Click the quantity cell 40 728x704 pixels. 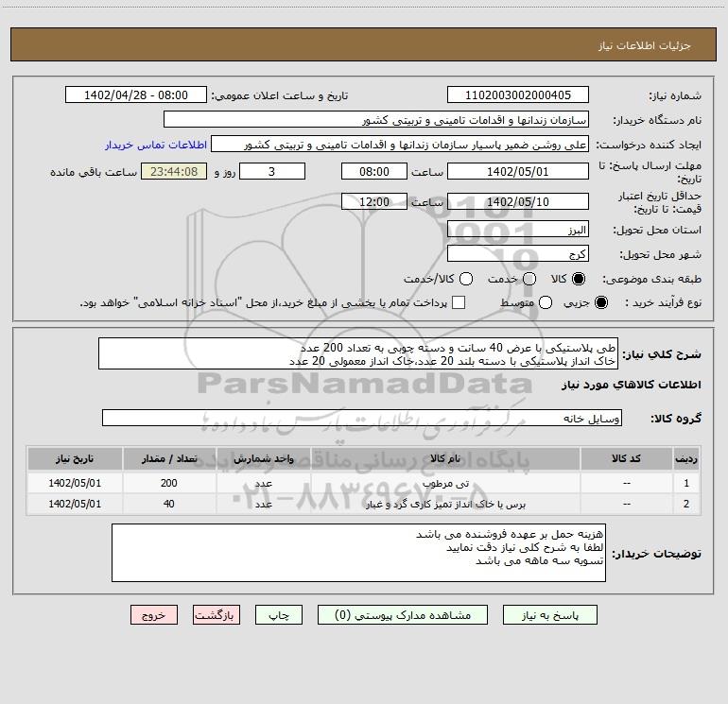(169, 504)
